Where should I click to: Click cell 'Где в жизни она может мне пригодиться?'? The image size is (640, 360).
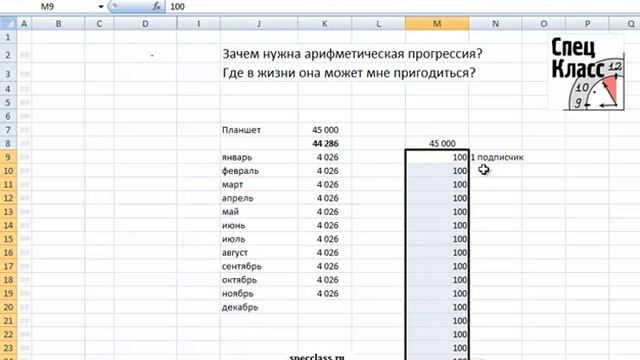[x=349, y=73]
